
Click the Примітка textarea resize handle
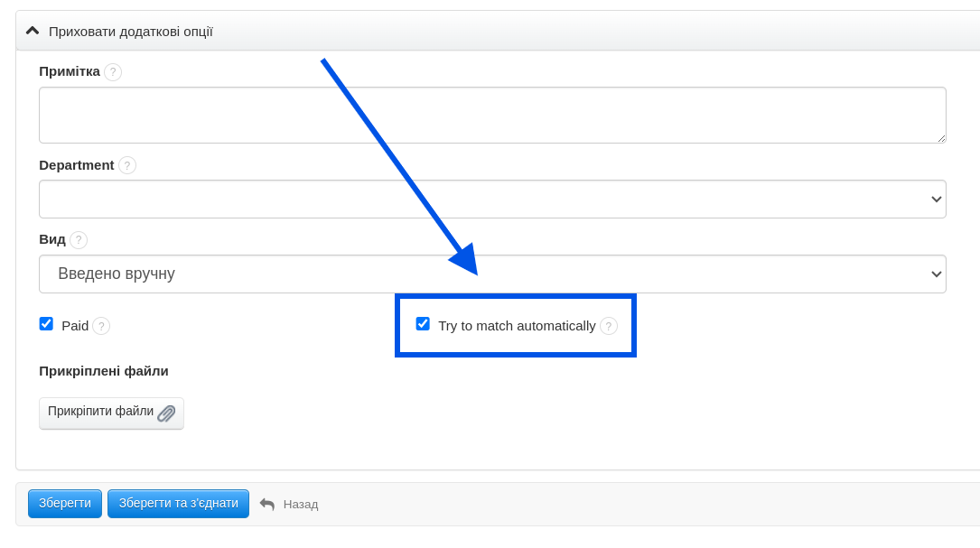pyautogui.click(x=941, y=138)
